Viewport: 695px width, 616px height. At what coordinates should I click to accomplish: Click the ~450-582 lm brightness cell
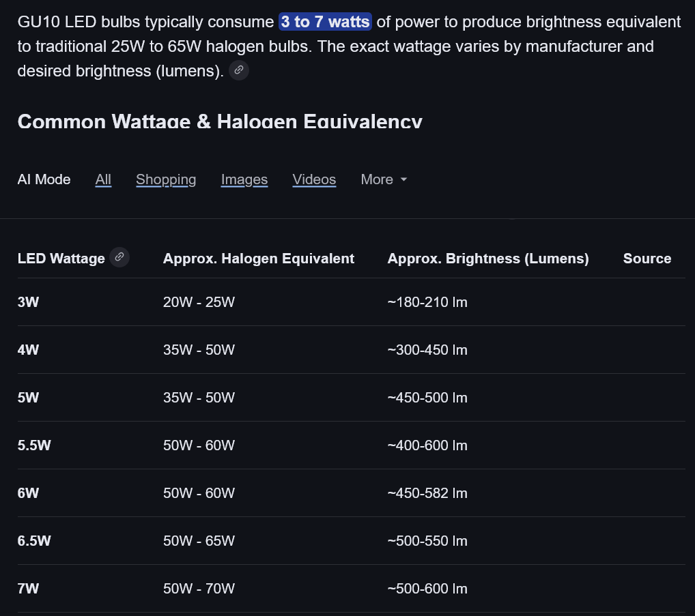pyautogui.click(x=427, y=493)
